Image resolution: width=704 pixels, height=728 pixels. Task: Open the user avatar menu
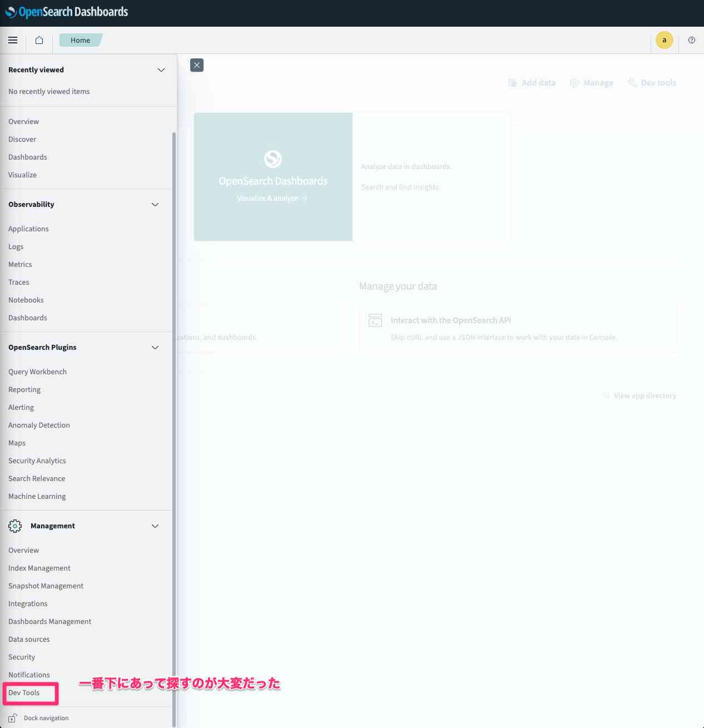coord(664,40)
